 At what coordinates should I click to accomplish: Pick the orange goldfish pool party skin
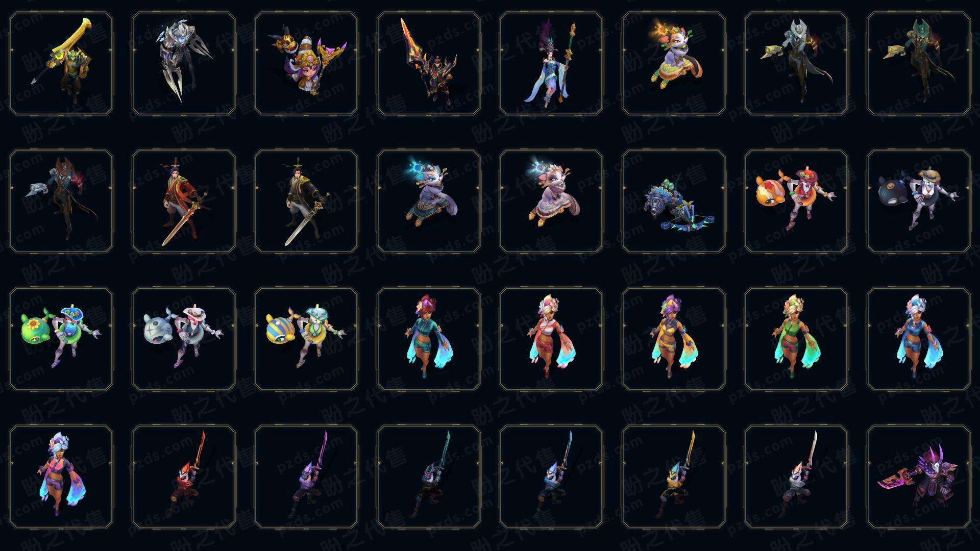point(796,201)
